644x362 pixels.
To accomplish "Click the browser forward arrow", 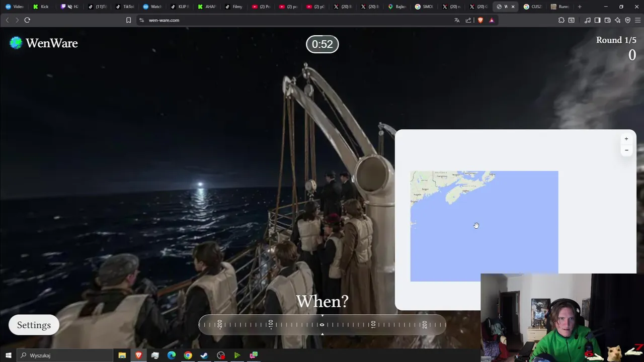I will tap(17, 20).
